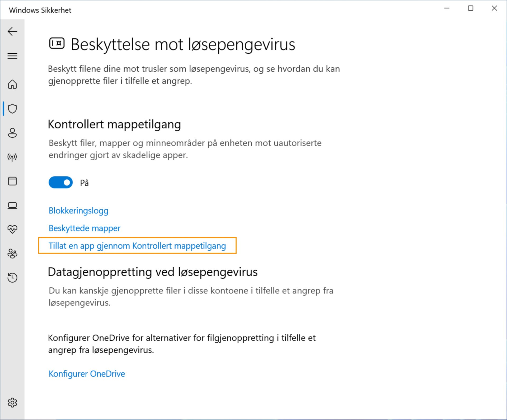Viewport: 507px width, 420px height.
Task: Select Virus and threat protection shield icon
Action: click(12, 109)
